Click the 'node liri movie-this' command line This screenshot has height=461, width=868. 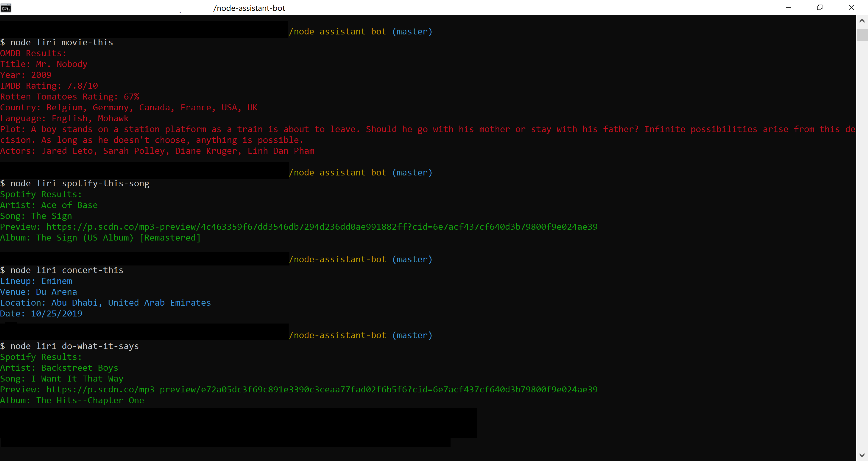61,43
